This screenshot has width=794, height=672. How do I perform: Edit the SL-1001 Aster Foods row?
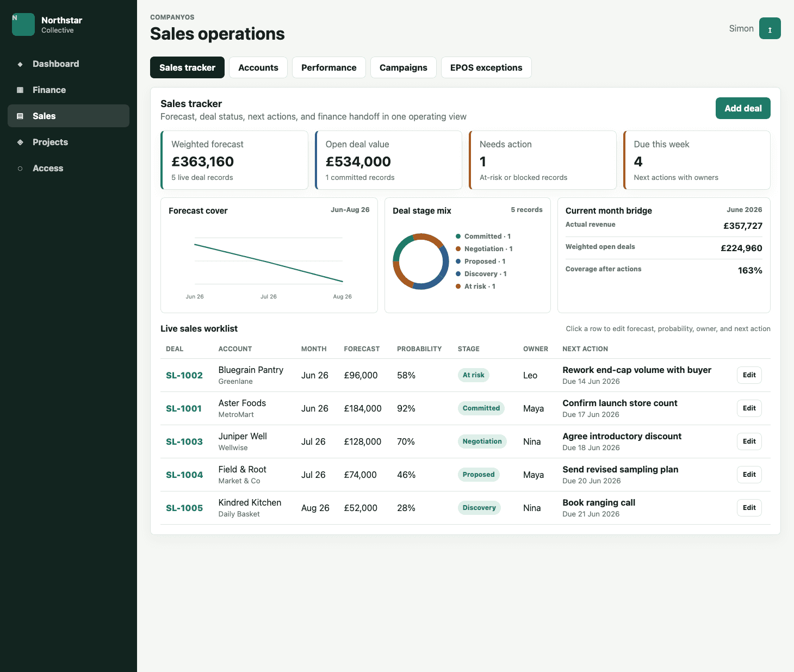click(749, 408)
